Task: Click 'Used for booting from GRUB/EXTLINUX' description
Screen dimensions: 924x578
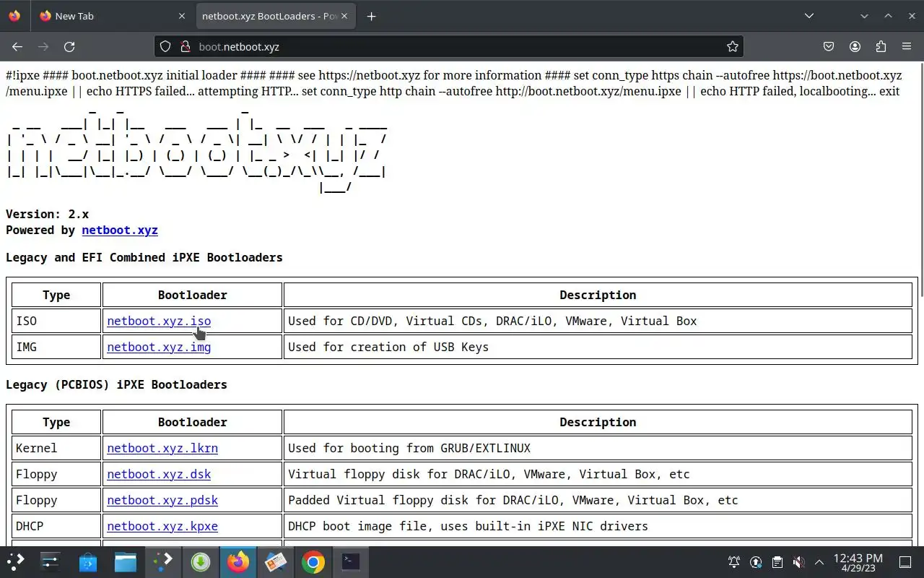Action: tap(409, 448)
